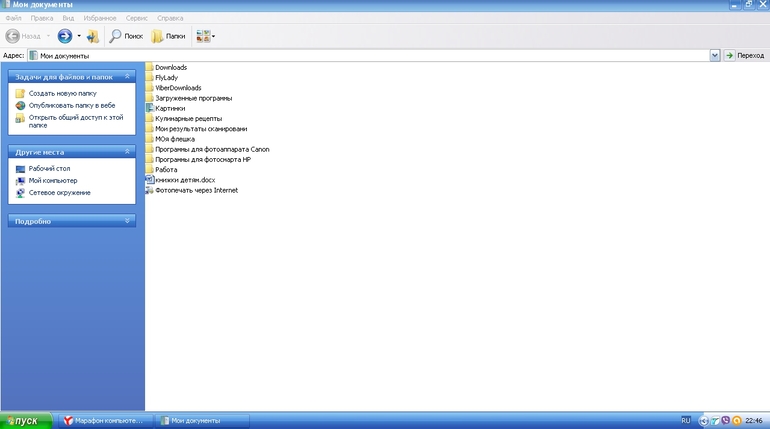Select the Фотопечать через Internet shortcut
Image resolution: width=770 pixels, height=429 pixels.
pos(196,190)
